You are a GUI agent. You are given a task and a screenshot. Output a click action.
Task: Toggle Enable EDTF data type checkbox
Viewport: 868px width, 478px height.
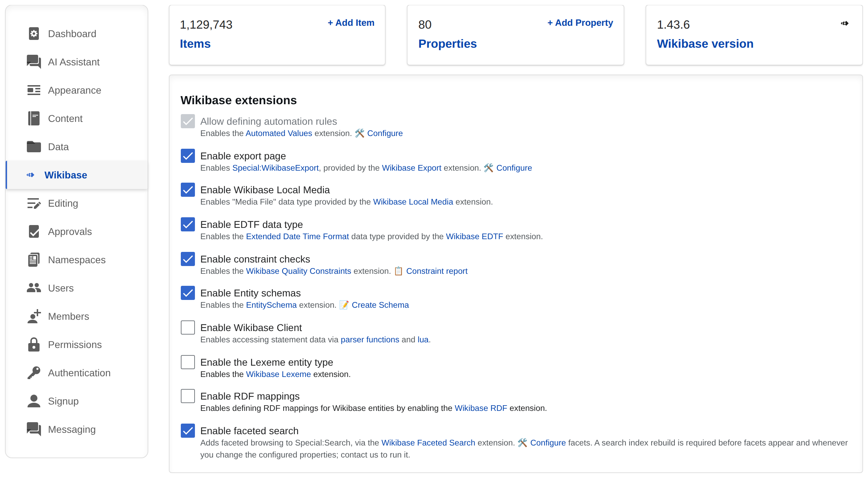pos(188,224)
